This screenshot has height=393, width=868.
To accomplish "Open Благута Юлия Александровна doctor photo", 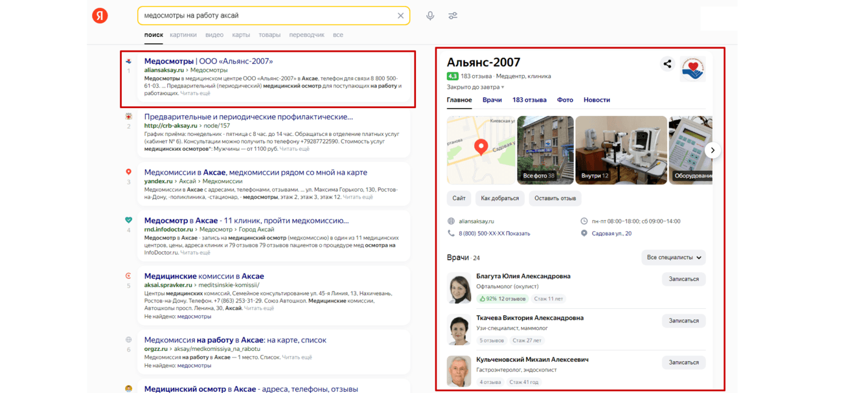I will point(459,289).
